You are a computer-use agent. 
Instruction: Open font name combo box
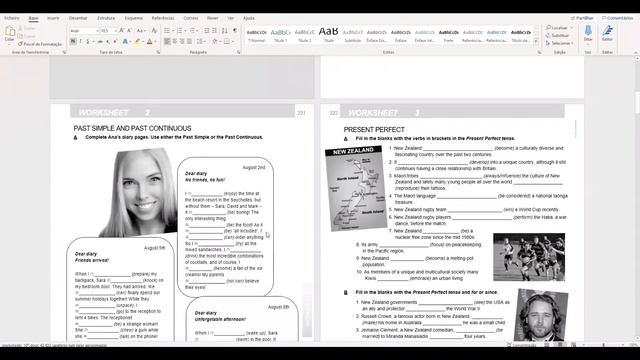(84, 31)
